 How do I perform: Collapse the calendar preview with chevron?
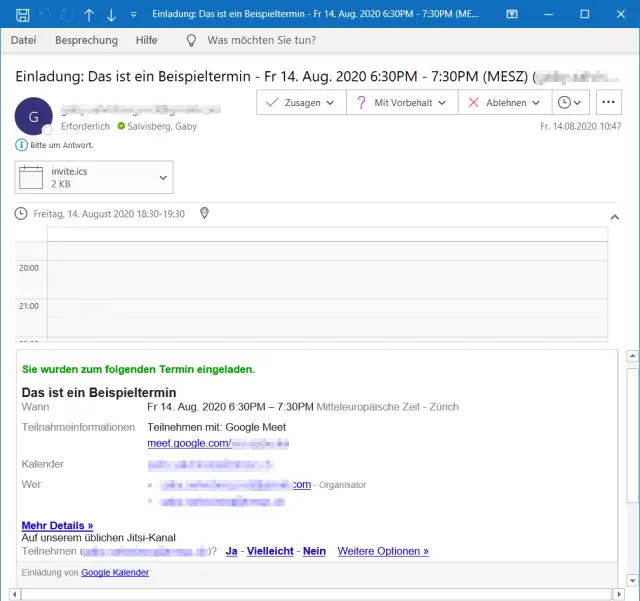[x=614, y=216]
